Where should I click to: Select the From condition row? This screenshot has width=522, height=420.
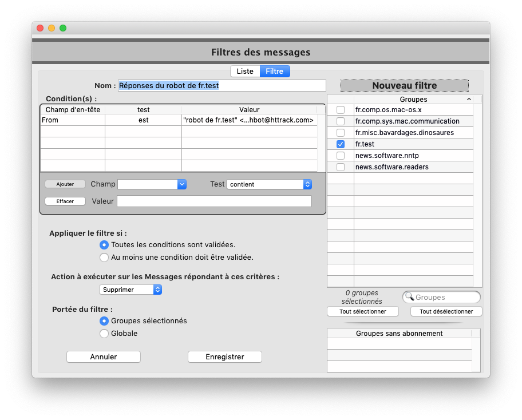point(179,120)
